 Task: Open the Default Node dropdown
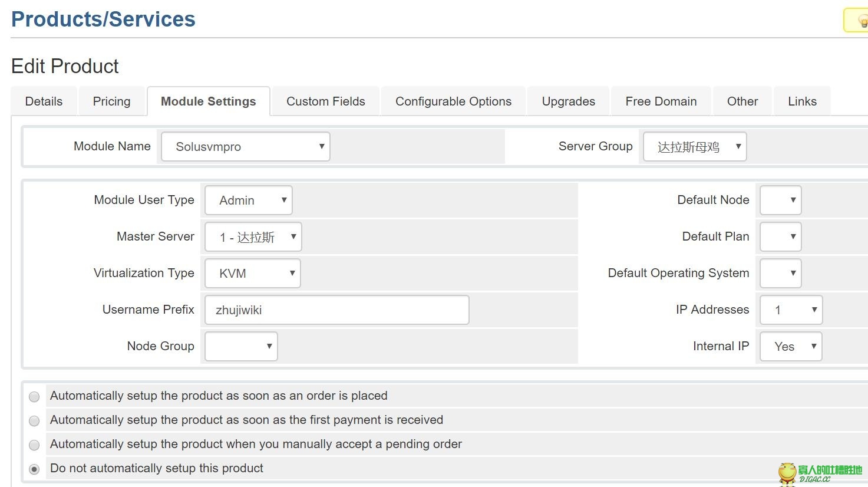coord(780,200)
